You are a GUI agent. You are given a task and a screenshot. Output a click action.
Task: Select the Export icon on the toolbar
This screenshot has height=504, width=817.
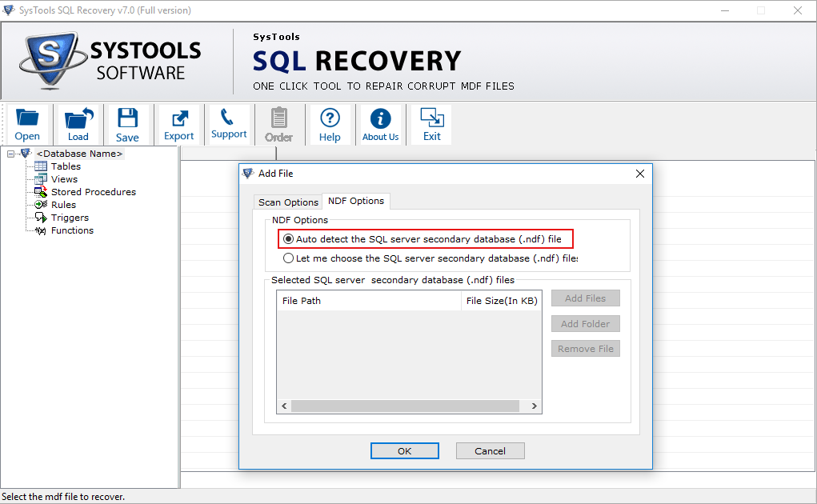(x=178, y=124)
